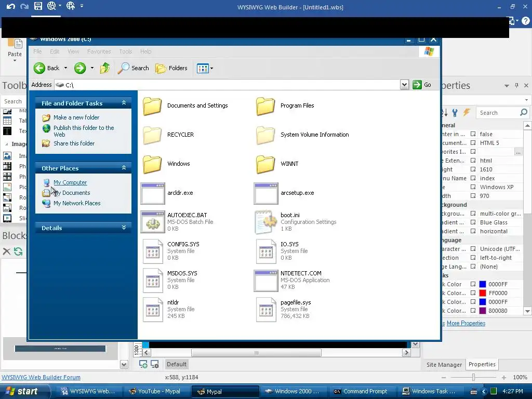Viewport: 532px width, 399px height.
Task: Open the Tools menu in Explorer
Action: 126,51
